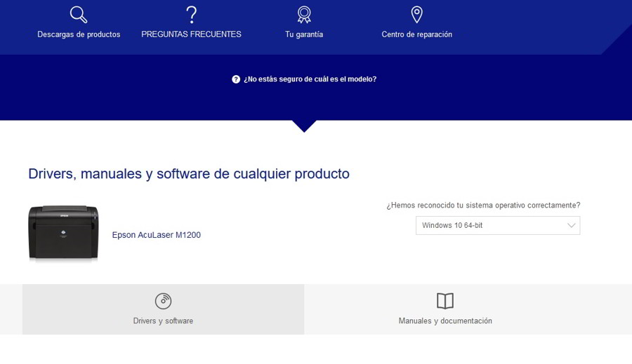Go to PREGUNTAS FRECUENTES text link
This screenshot has width=632, height=364.
coord(191,34)
